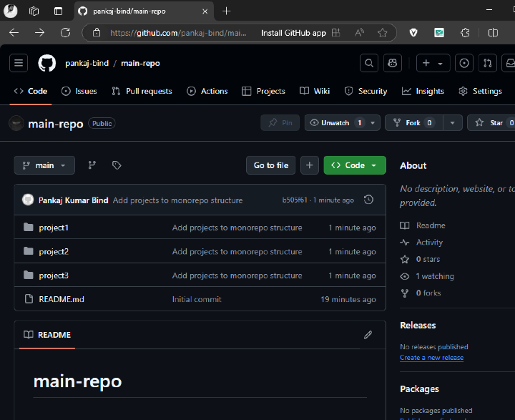
Task: Go back with the browser back arrow
Action: pyautogui.click(x=14, y=32)
